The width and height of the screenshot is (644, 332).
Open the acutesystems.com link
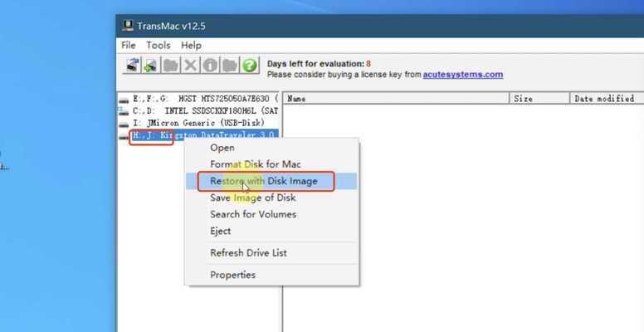click(x=463, y=75)
